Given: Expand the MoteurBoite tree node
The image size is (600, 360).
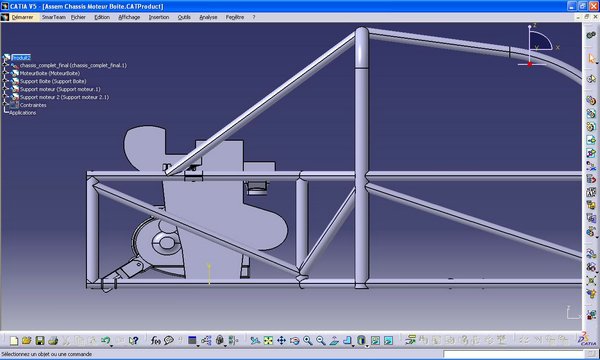Looking at the screenshot, I should (x=5, y=73).
